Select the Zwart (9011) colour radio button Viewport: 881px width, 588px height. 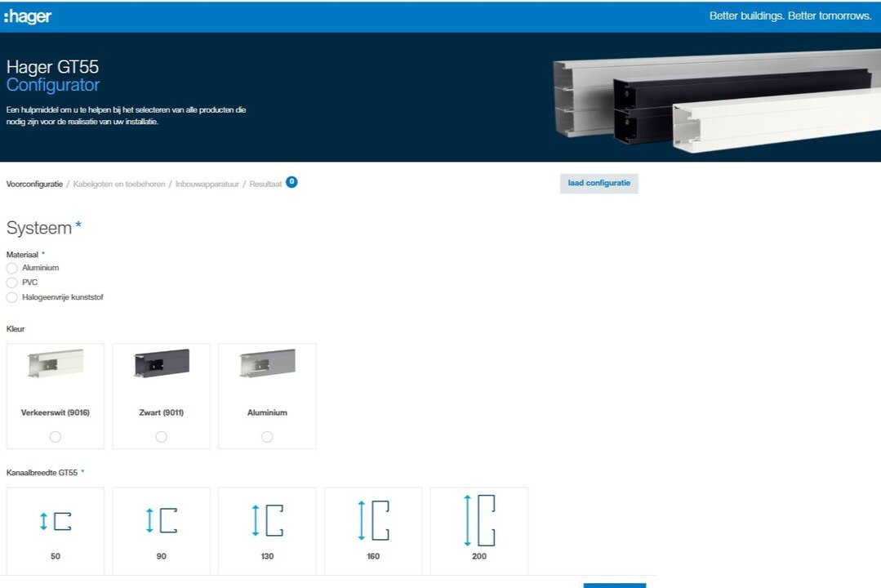pos(161,437)
